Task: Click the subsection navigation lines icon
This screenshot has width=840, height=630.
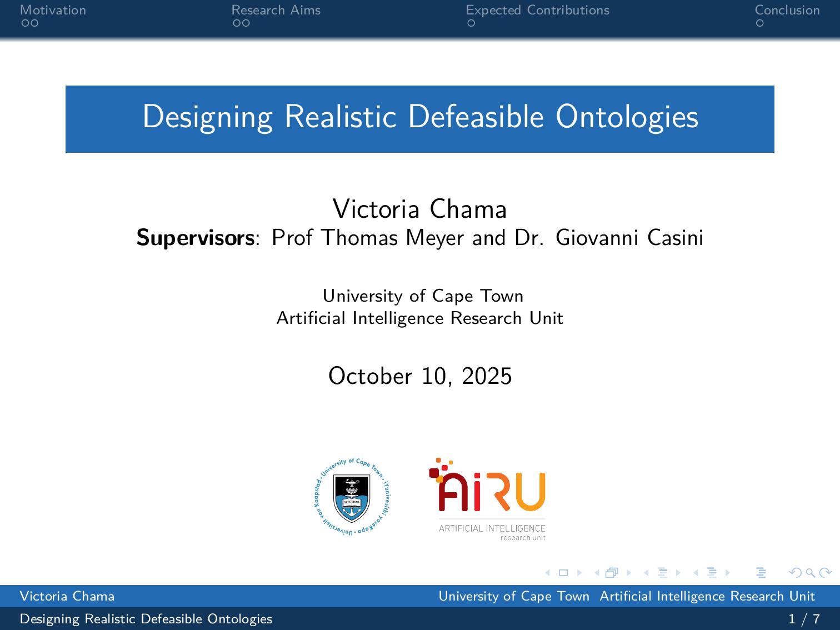Action: 662,573
